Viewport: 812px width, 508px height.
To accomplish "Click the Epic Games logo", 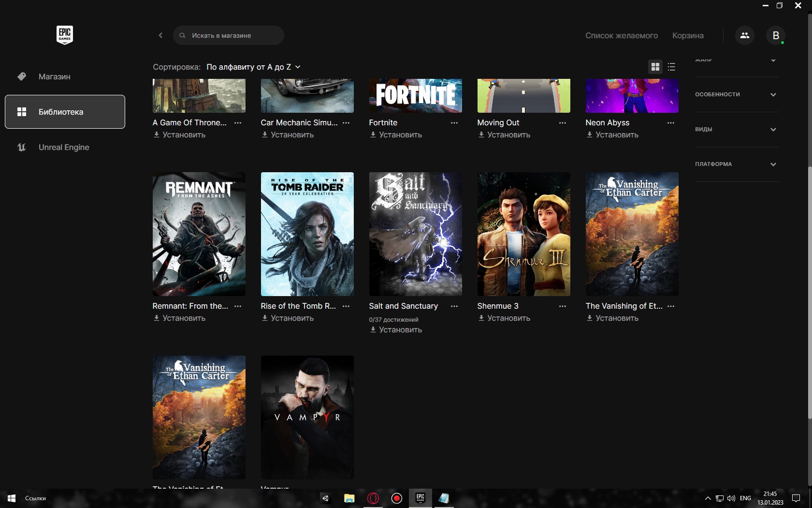I will [65, 35].
